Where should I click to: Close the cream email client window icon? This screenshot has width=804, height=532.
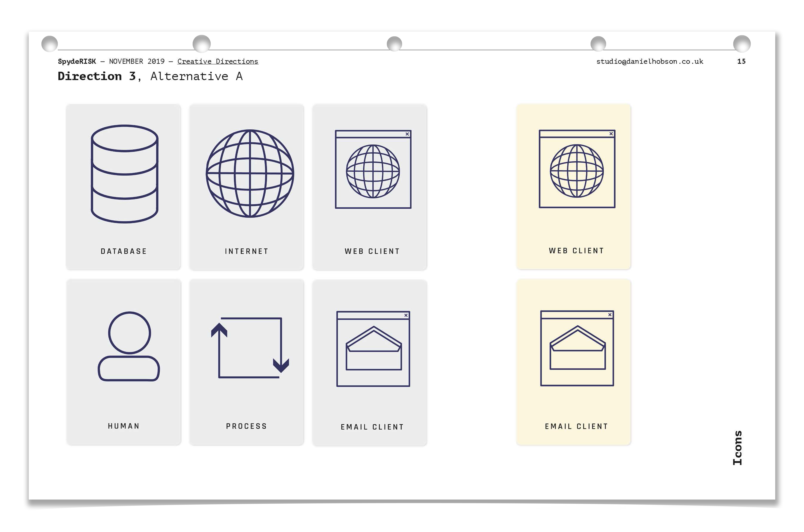pos(610,315)
